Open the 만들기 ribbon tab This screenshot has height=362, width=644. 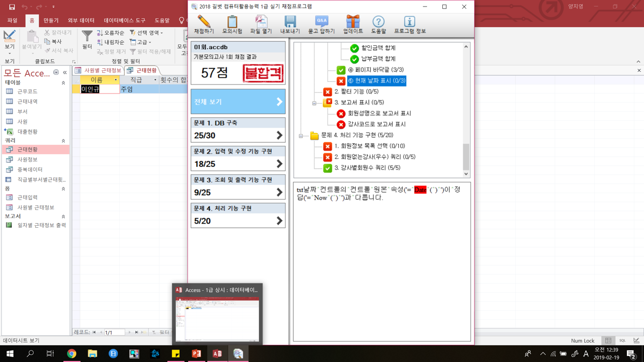(51, 21)
